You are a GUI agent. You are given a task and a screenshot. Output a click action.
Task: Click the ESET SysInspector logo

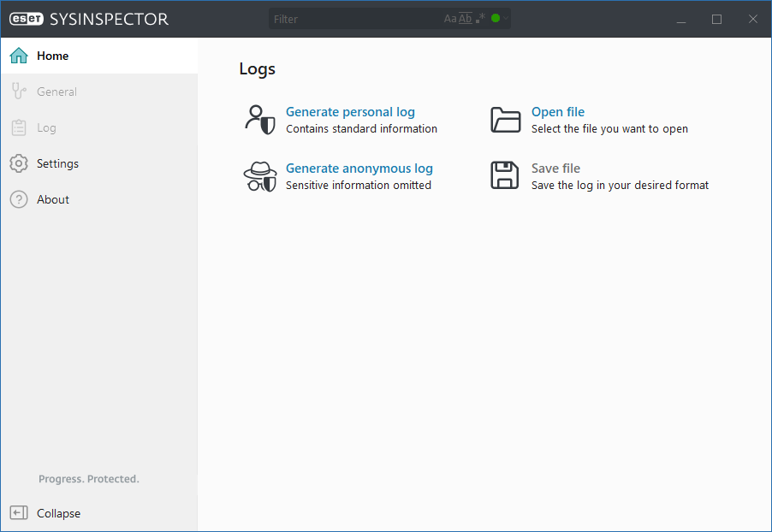pos(89,19)
